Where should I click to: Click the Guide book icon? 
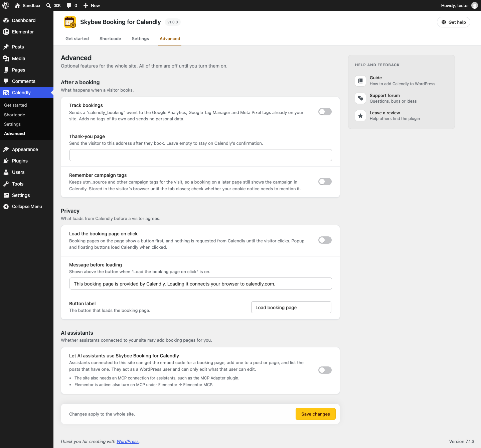360,81
